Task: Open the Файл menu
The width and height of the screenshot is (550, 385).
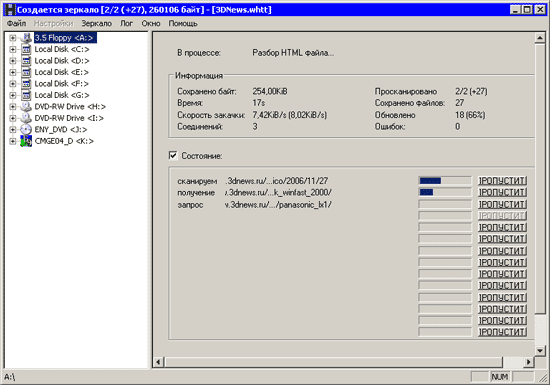Action: [16, 23]
